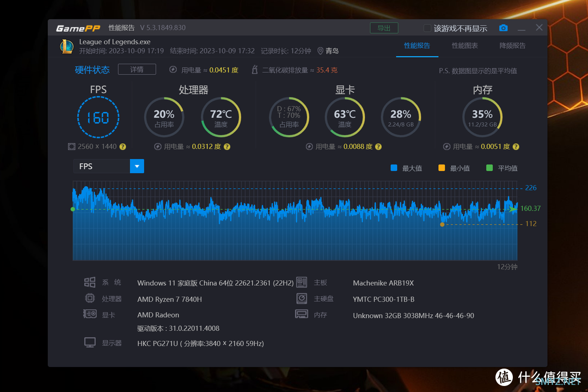Click the Windows system icon in info list
588x392 pixels.
tap(90, 282)
